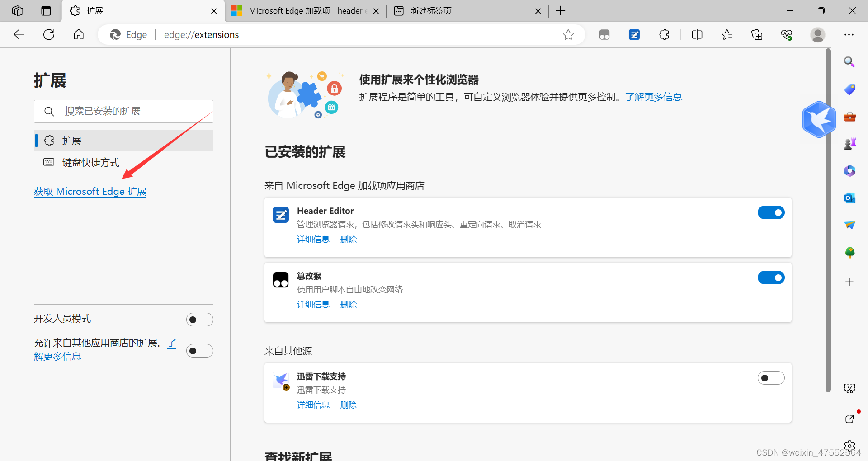Screen dimensions: 868x461
Task: Open sidebar Tools briefcase icon
Action: [849, 117]
